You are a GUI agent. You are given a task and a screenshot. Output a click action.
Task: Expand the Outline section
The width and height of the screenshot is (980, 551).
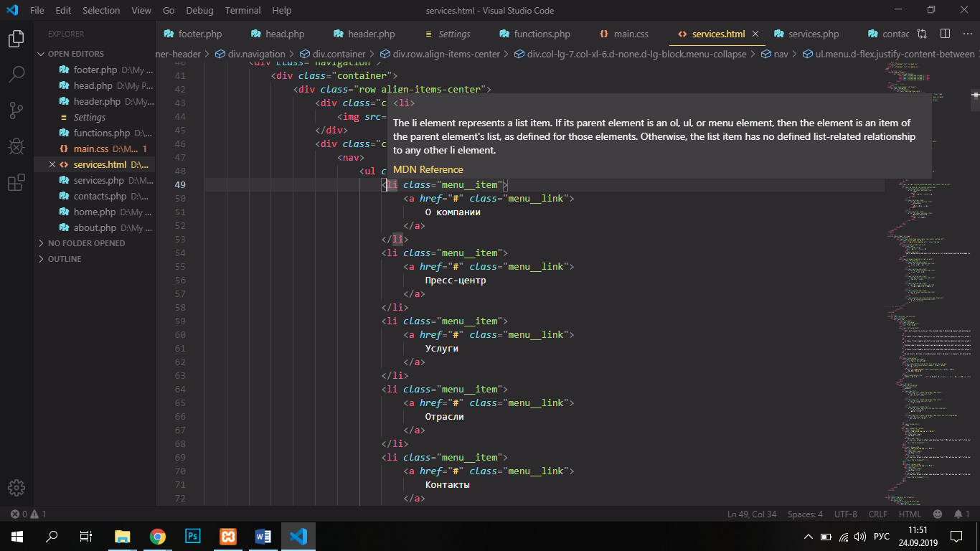click(x=65, y=259)
